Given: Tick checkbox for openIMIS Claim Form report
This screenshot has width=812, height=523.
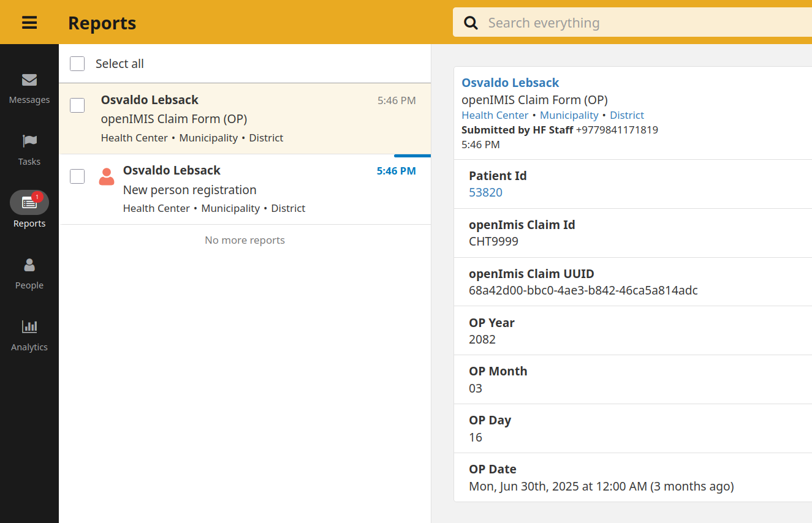Looking at the screenshot, I should (77, 105).
